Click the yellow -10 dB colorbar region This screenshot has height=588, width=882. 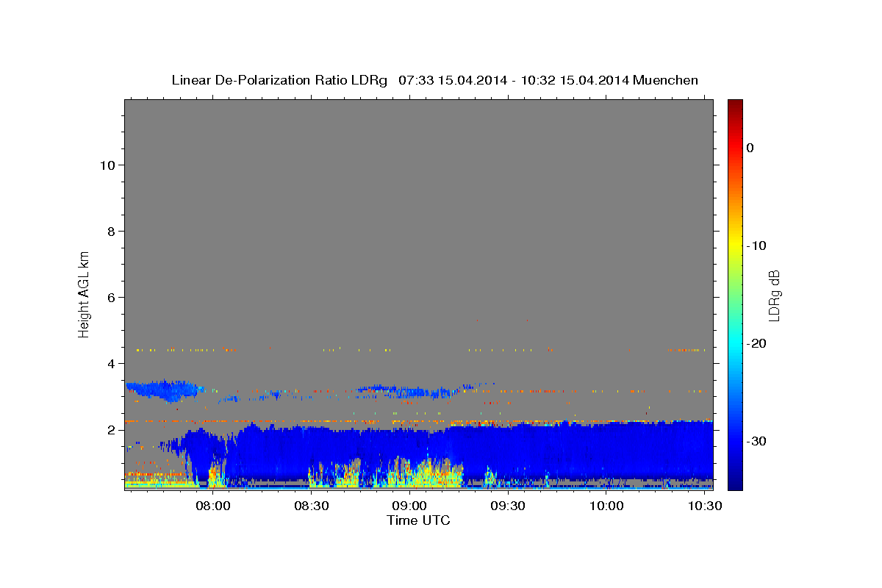(x=735, y=245)
